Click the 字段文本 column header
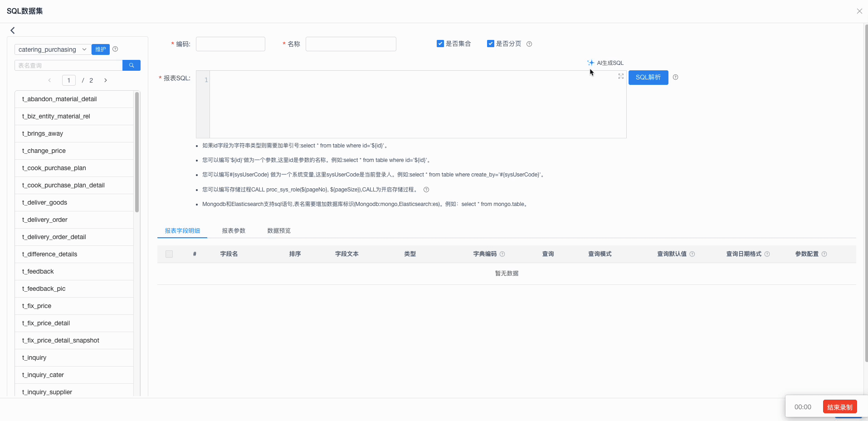The image size is (868, 421). [x=347, y=254]
